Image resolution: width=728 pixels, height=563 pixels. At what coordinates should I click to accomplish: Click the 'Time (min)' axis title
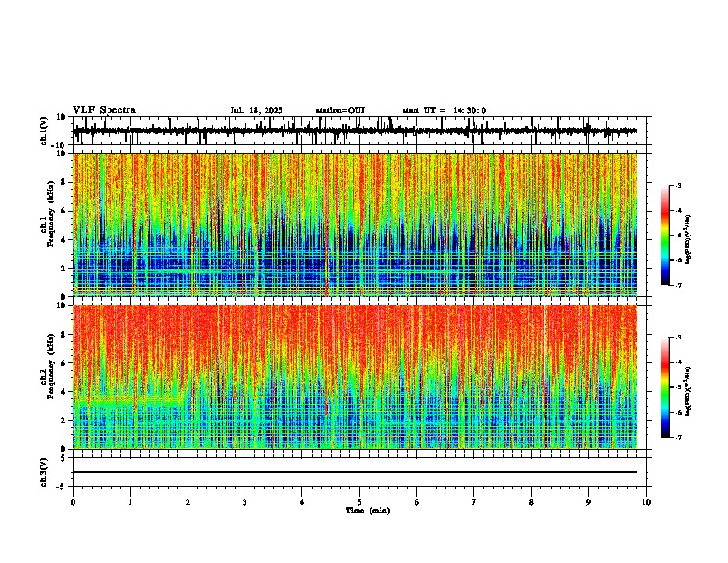point(368,511)
